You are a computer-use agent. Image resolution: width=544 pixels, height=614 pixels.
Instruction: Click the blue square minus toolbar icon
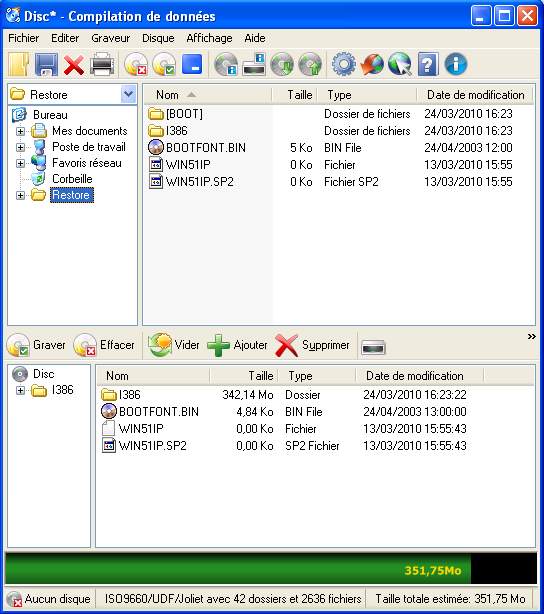click(192, 65)
